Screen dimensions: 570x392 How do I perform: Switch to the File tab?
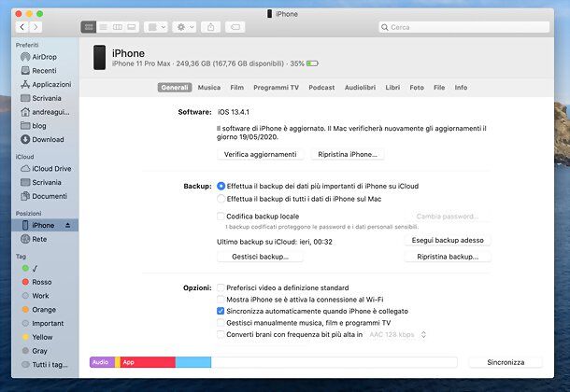(x=439, y=88)
